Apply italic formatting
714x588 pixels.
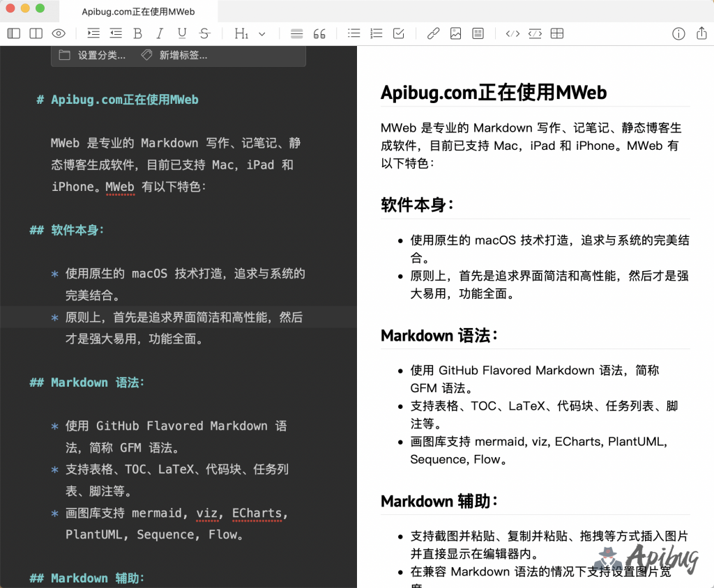point(160,33)
